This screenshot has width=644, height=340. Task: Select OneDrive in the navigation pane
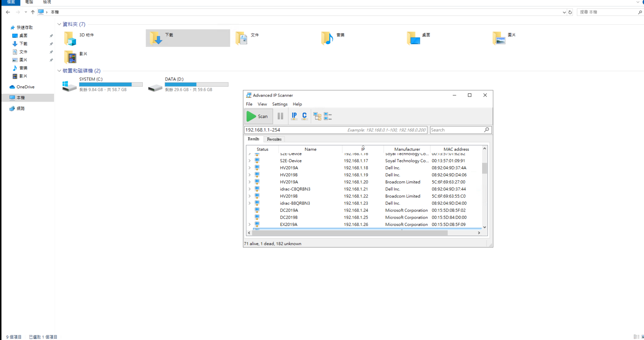click(x=25, y=87)
